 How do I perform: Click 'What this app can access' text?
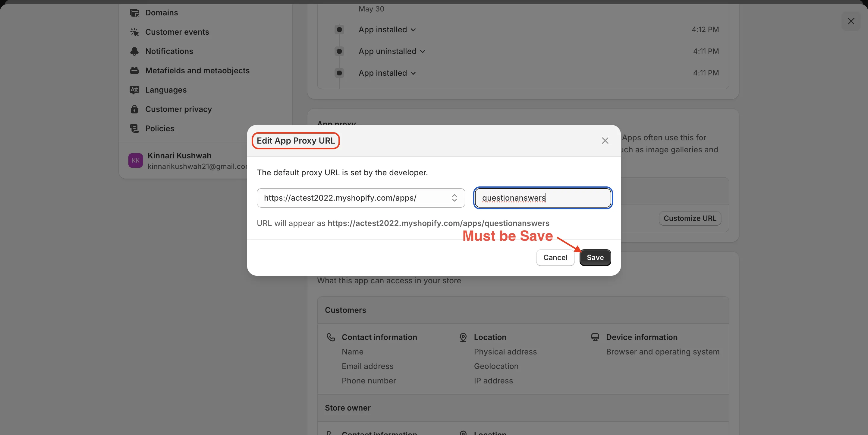pyautogui.click(x=389, y=281)
